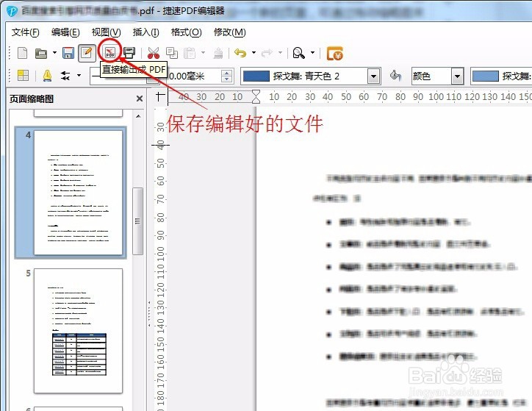Image resolution: width=532 pixels, height=411 pixels.
Task: Click the Open file folder icon
Action: point(41,53)
